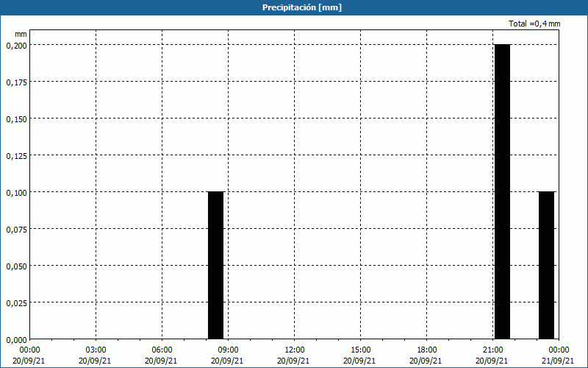
Task: Click the 00:00 20/09/21 time label
Action: click(29, 355)
